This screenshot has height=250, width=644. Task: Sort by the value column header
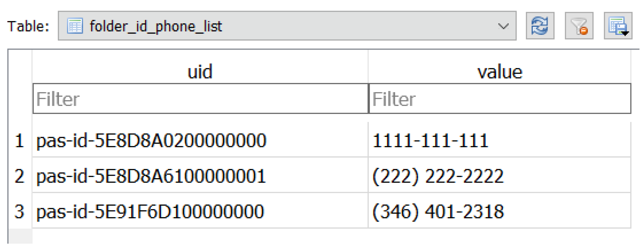coord(500,72)
